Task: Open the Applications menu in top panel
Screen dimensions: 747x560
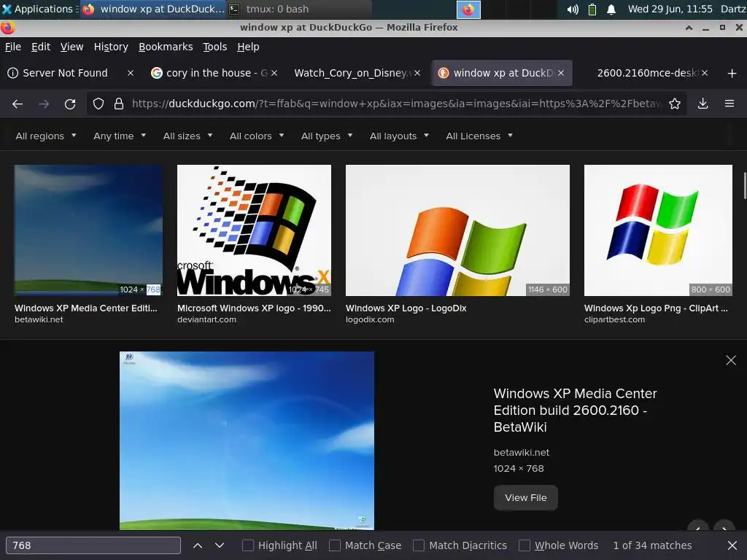Action: pos(38,9)
